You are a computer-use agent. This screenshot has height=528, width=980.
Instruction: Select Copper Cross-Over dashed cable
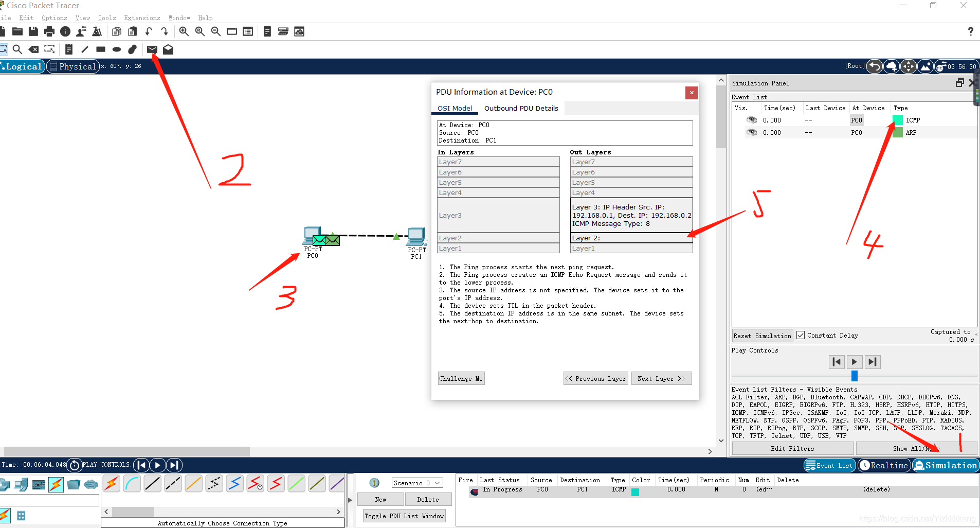point(173,484)
